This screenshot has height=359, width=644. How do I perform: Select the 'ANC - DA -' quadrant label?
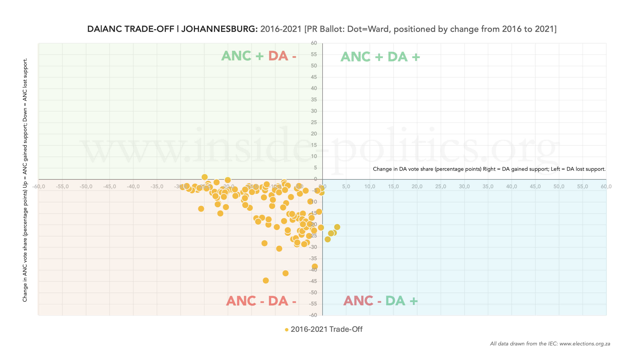[x=261, y=301]
